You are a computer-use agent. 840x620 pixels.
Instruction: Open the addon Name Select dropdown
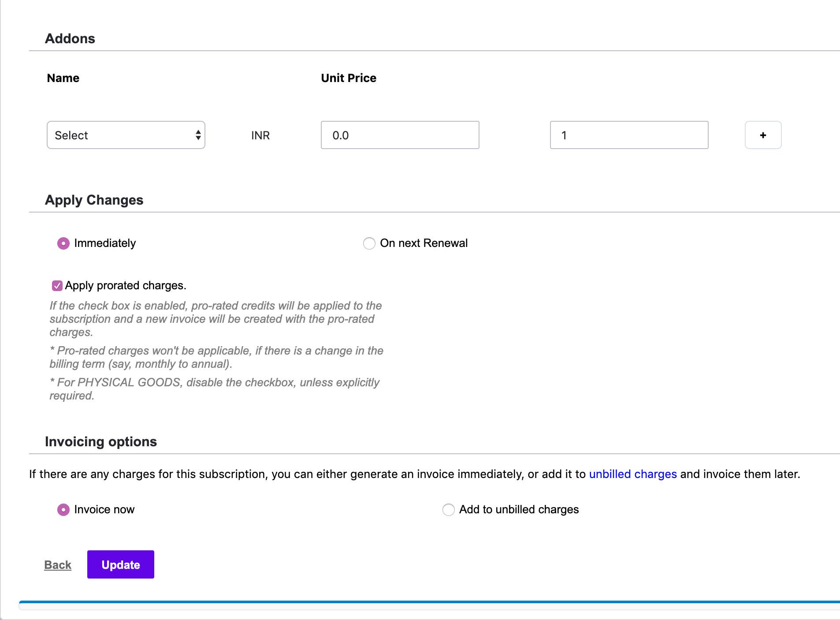(x=126, y=135)
